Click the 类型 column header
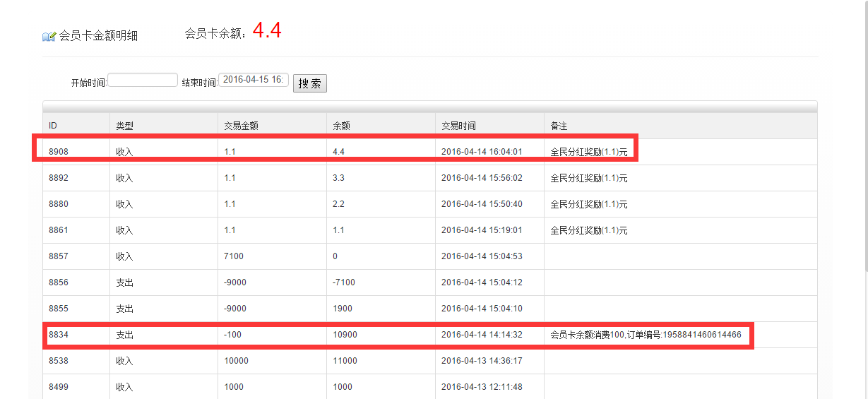Image resolution: width=868 pixels, height=399 pixels. (x=125, y=126)
